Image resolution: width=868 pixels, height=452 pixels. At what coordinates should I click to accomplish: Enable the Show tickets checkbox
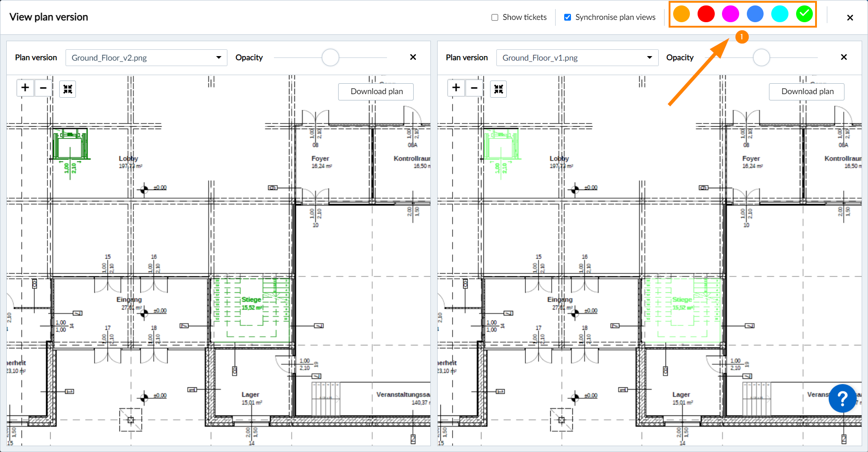pos(495,17)
